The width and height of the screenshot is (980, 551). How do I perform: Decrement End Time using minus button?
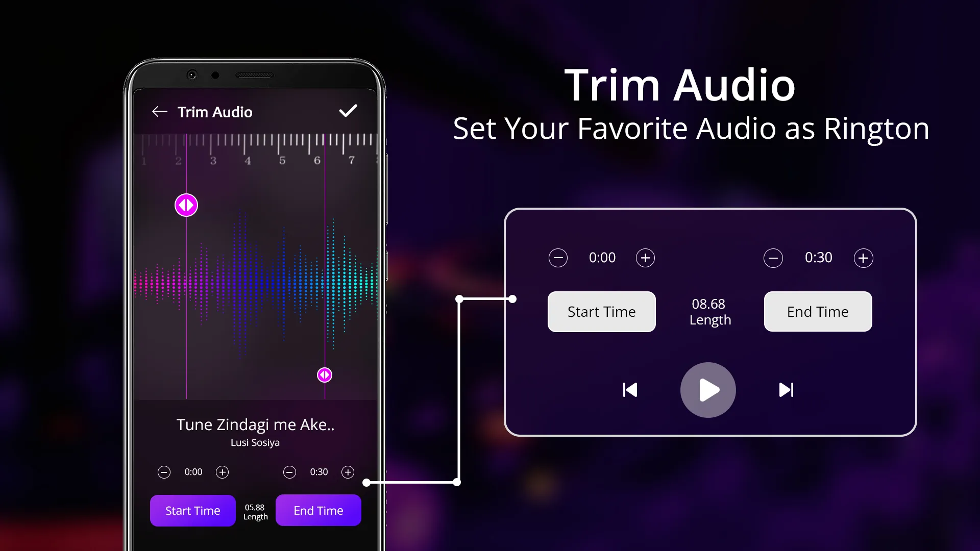point(773,257)
